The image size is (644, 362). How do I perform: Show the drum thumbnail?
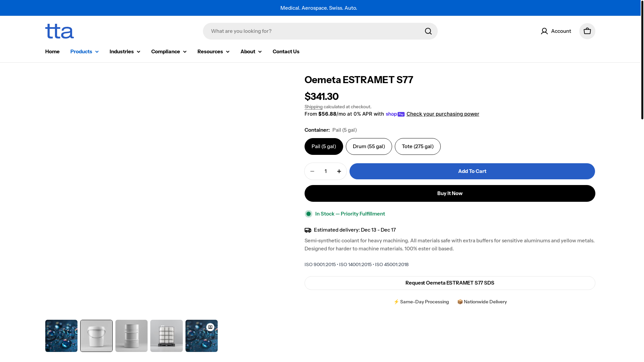(131, 336)
